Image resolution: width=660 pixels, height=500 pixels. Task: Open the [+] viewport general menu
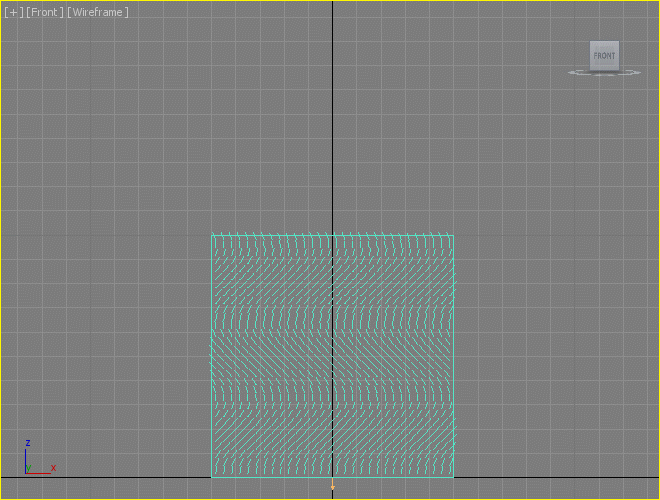tap(13, 12)
